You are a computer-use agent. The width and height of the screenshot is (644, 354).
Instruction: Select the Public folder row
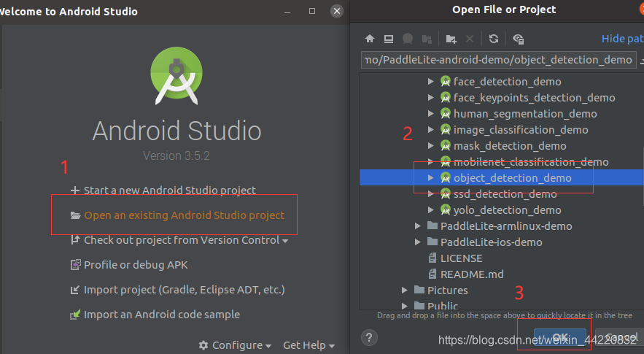pyautogui.click(x=502, y=306)
